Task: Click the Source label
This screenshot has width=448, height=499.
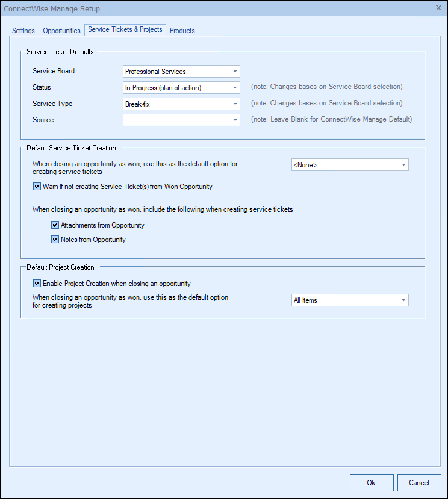Action: (43, 120)
